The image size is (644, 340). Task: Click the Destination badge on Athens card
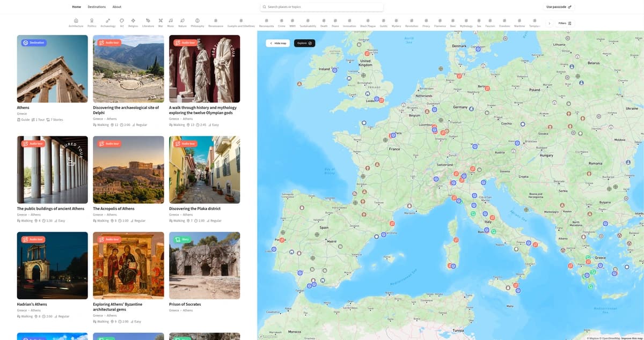[x=34, y=42]
